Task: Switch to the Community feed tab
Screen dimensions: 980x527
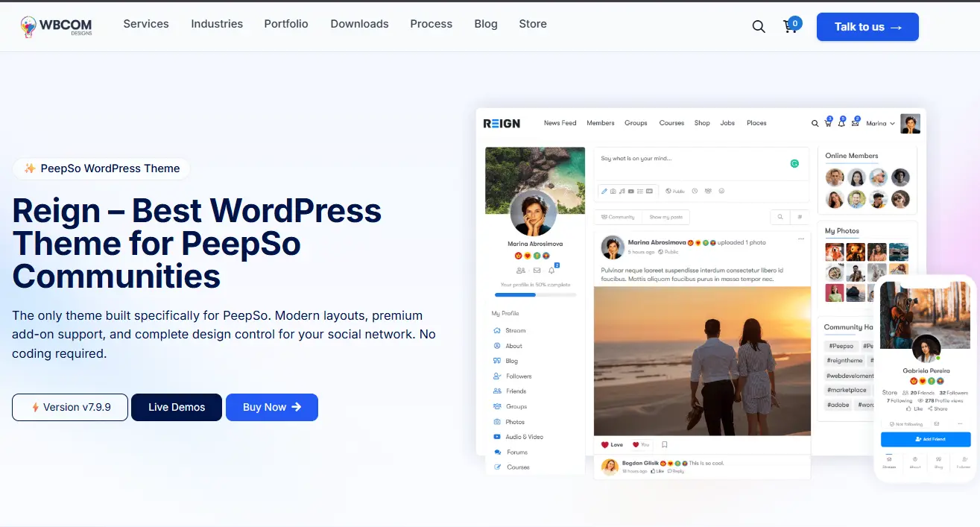Action: pyautogui.click(x=617, y=217)
